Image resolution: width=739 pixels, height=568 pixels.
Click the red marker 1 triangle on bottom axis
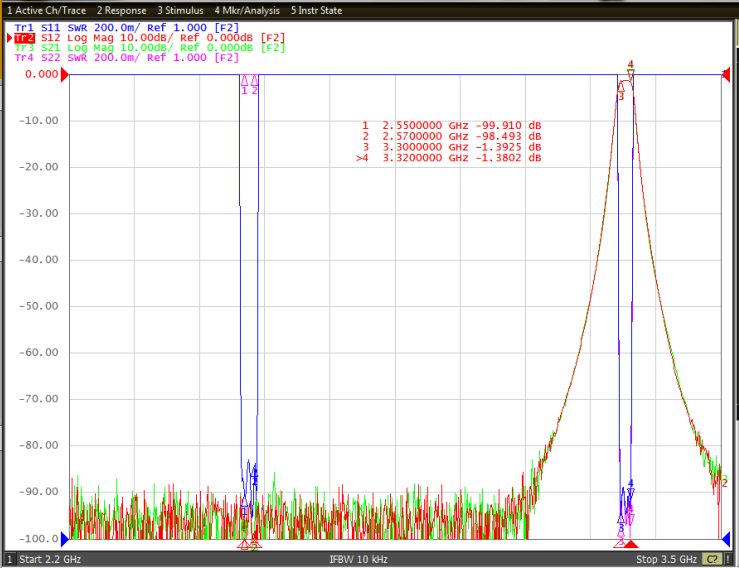243,545
